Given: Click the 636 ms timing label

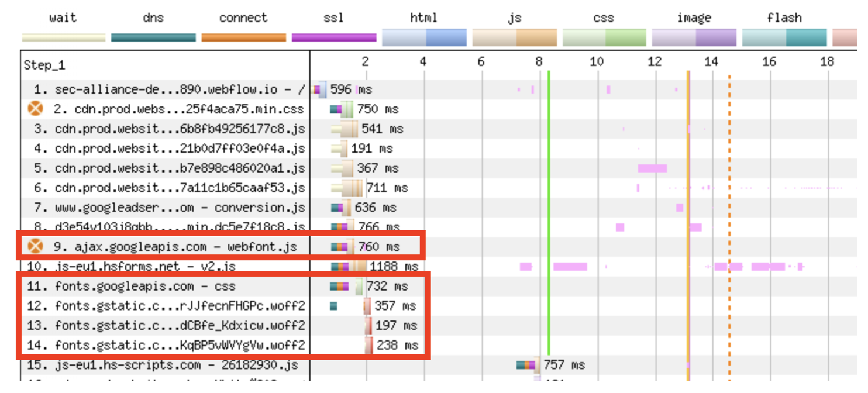Looking at the screenshot, I should (376, 208).
